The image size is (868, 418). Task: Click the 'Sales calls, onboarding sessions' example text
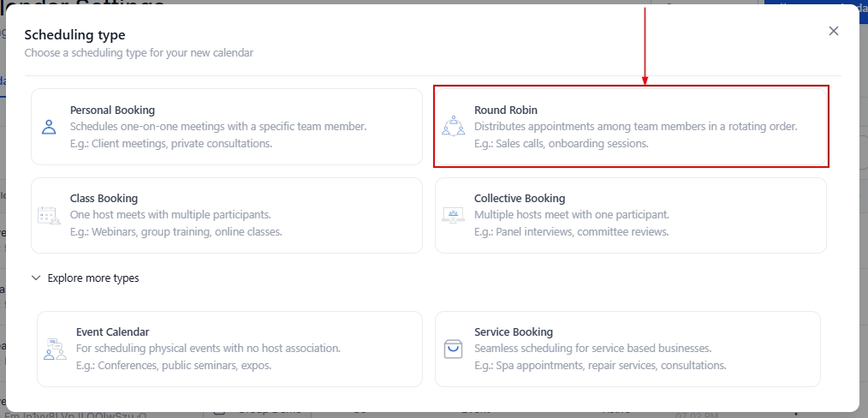(561, 143)
